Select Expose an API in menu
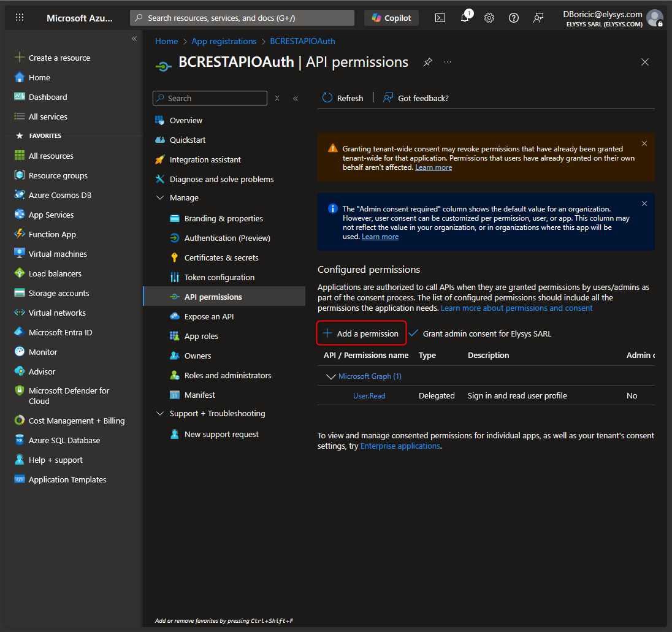 click(208, 317)
